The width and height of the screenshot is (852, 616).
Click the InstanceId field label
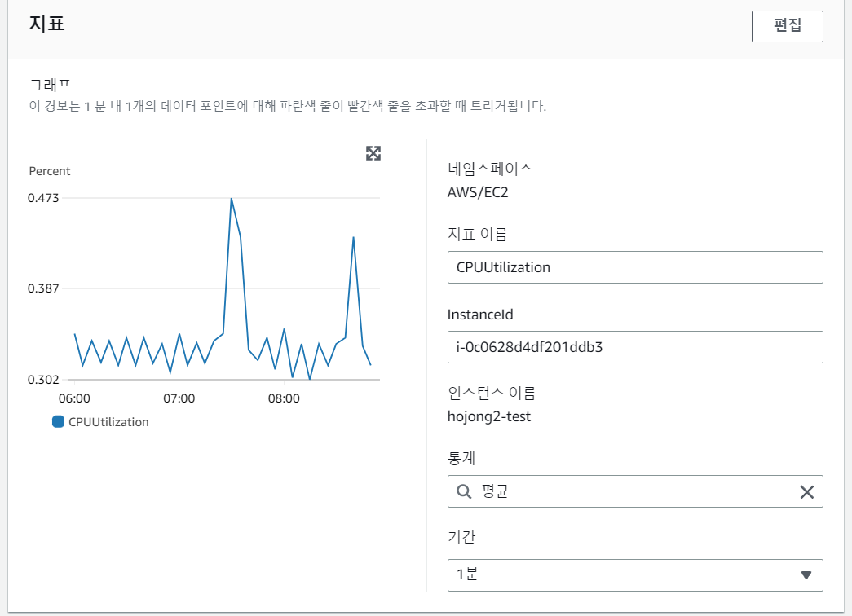pos(480,315)
